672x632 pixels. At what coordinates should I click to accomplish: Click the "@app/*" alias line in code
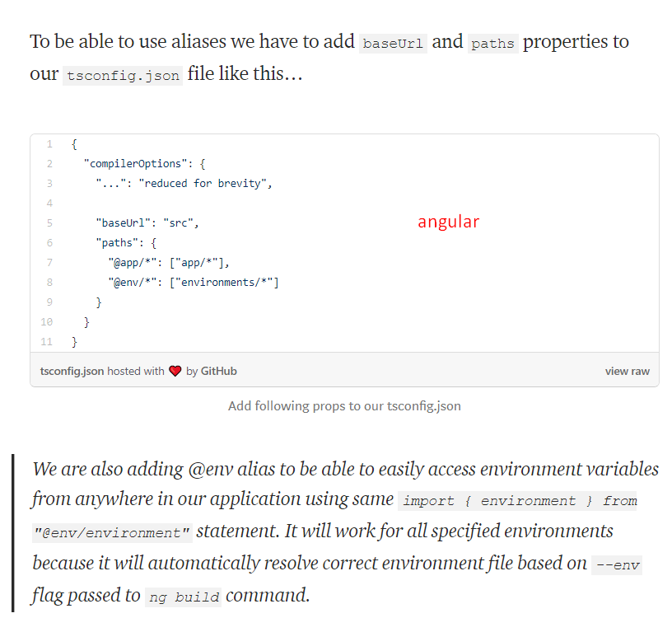(x=169, y=263)
